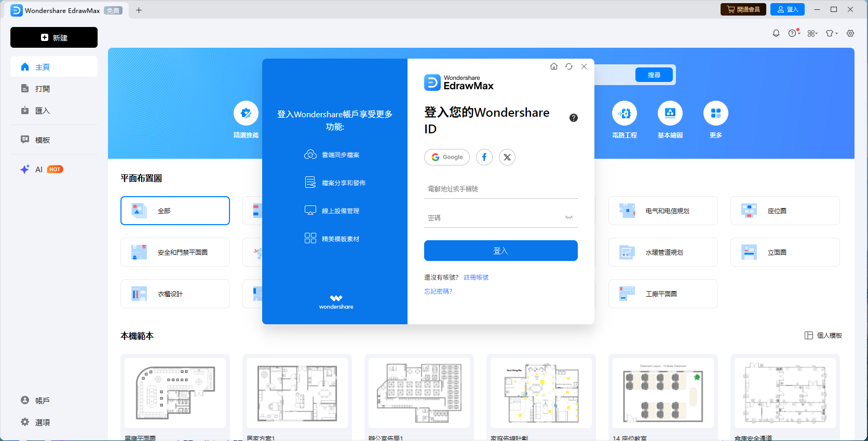868x441 pixels.
Task: Expand the apps grid dropdown in toolbar
Action: pyautogui.click(x=812, y=33)
